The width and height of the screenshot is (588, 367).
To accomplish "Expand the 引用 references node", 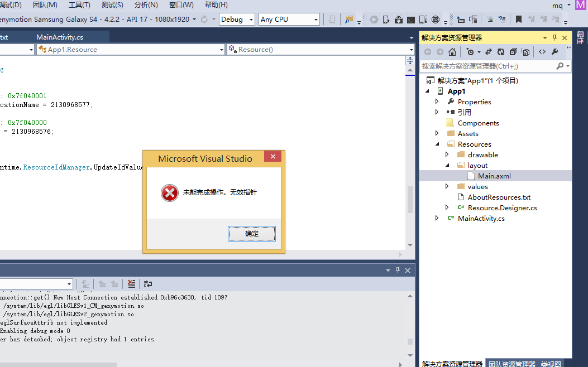I will 437,112.
